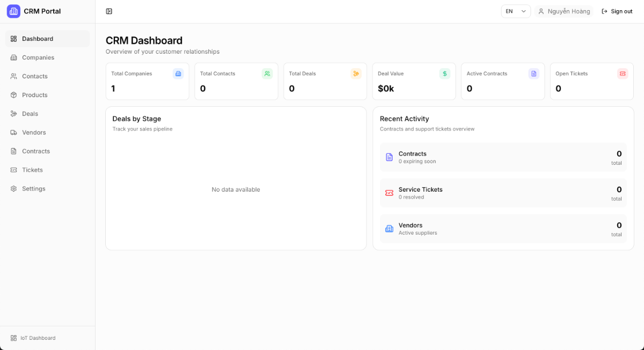
Task: Select Deals in the sidebar
Action: click(48, 114)
